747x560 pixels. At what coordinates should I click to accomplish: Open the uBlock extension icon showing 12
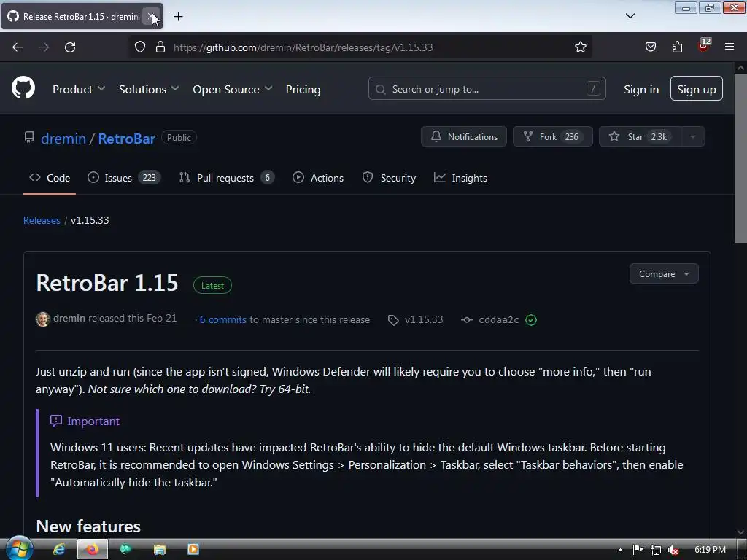tap(704, 45)
